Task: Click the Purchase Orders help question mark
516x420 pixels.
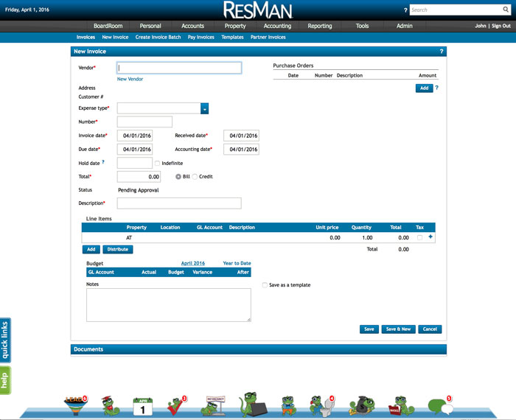Action: point(436,88)
